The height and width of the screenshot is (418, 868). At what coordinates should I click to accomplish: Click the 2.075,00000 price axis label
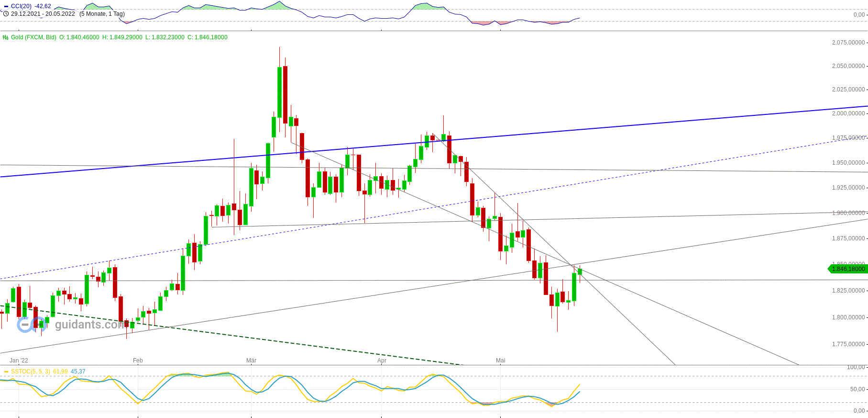[848, 43]
